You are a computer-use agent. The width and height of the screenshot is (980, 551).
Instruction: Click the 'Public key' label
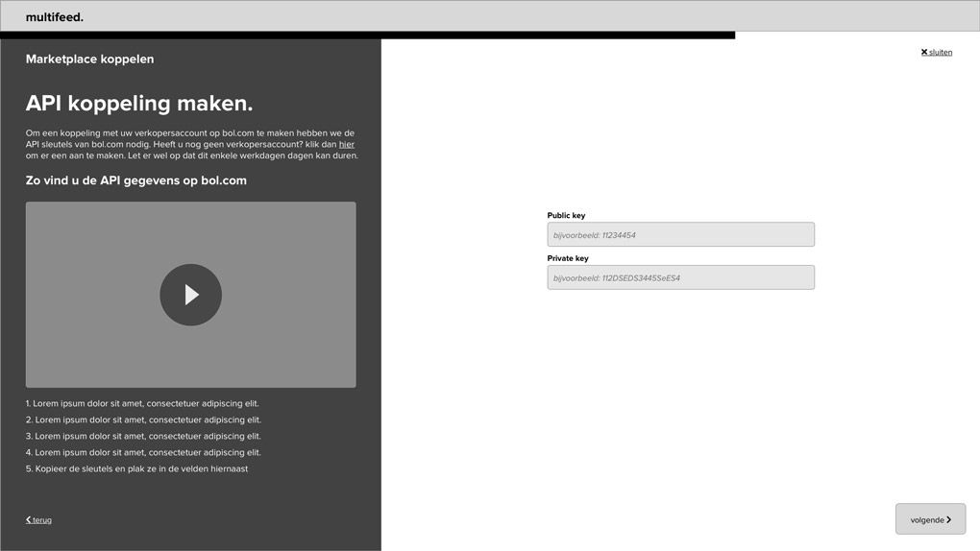(x=566, y=216)
